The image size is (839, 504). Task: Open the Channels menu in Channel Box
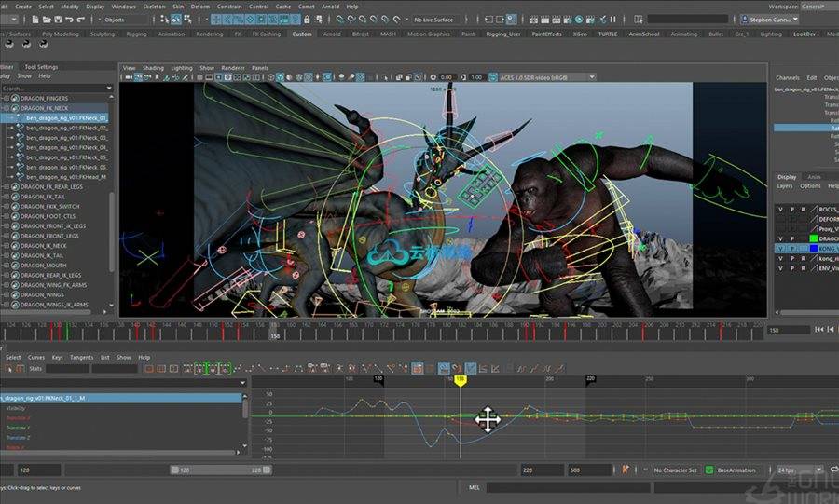pos(787,78)
